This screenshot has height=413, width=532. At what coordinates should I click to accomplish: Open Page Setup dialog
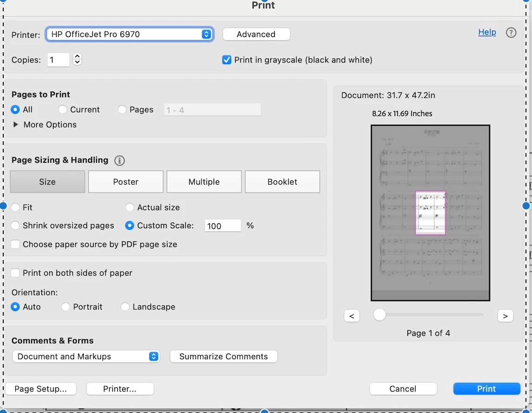point(41,388)
